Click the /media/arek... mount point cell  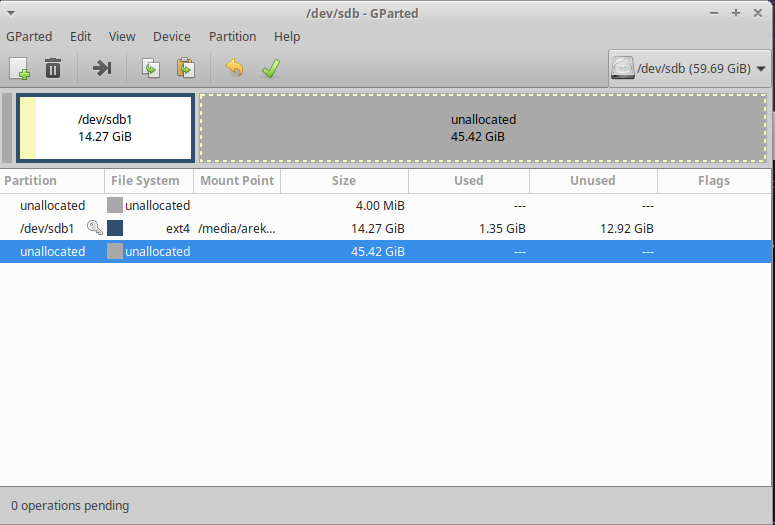coord(237,228)
